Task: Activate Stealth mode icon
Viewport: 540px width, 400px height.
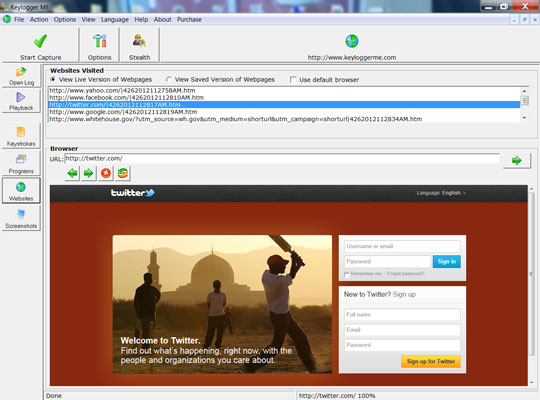Action: (x=139, y=45)
